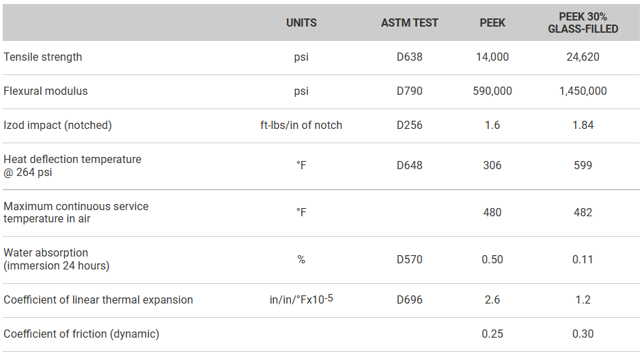The image size is (644, 352).
Task: Click the PEEK 30% GLASS-FILLED header
Action: pyautogui.click(x=583, y=23)
